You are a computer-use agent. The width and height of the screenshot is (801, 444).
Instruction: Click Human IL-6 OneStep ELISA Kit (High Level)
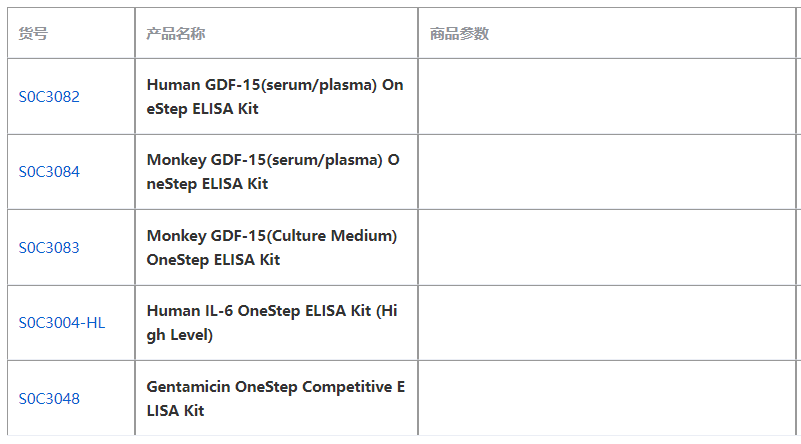point(272,323)
